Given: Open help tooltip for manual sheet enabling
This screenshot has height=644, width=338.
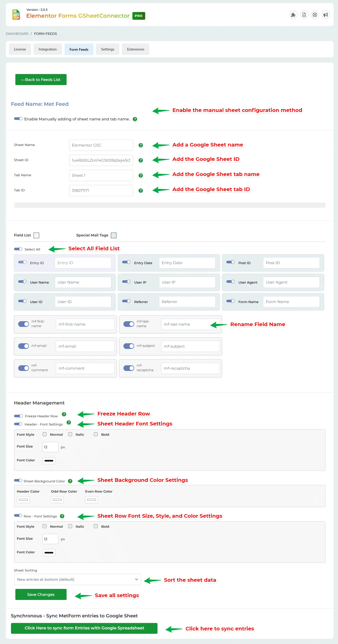Looking at the screenshot, I should 135,119.
